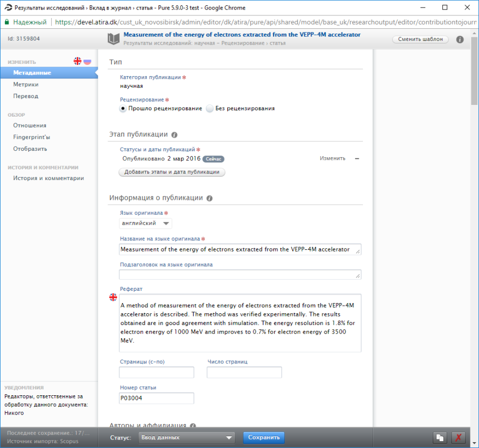The height and width of the screenshot is (448, 479).
Task: Click the English (UK) flag in sidebar
Action: point(78,61)
